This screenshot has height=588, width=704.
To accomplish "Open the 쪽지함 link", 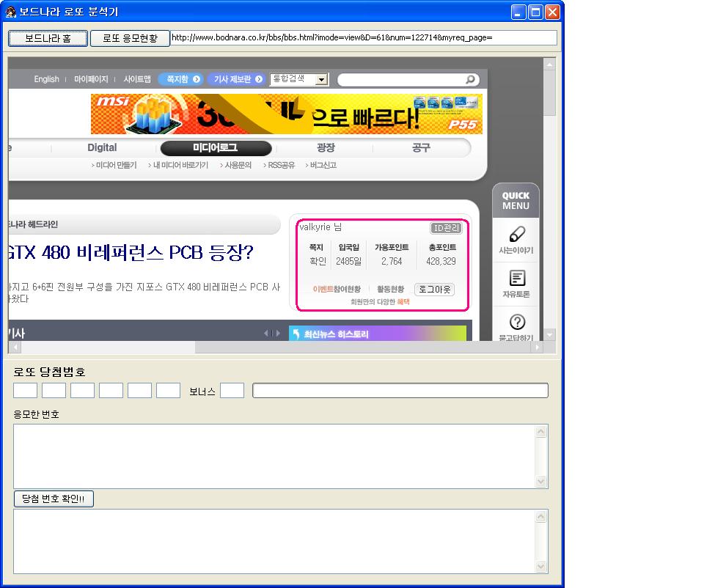I will coord(180,80).
